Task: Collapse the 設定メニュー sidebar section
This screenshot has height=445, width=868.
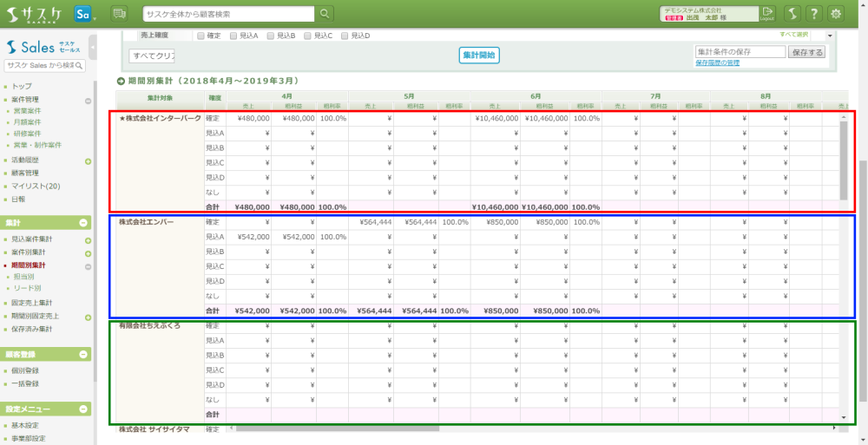Action: coord(85,409)
